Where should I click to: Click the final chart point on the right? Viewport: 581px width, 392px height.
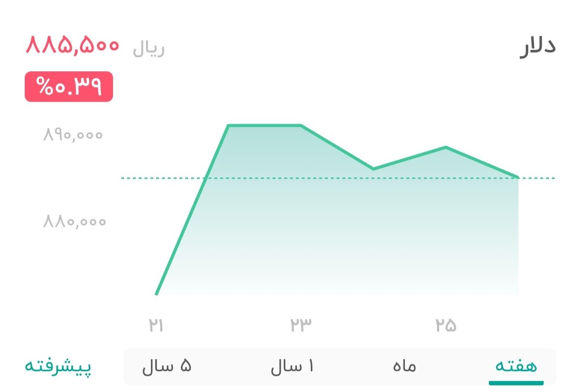click(x=518, y=176)
